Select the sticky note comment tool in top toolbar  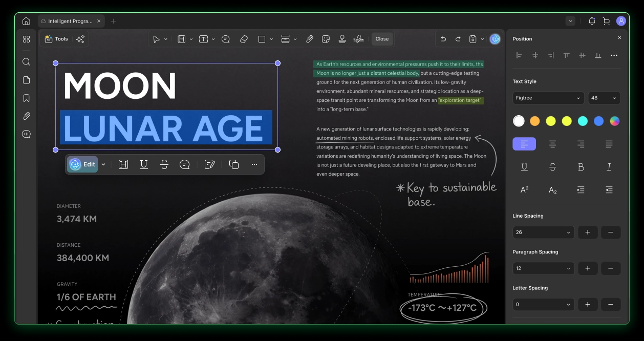pos(226,39)
